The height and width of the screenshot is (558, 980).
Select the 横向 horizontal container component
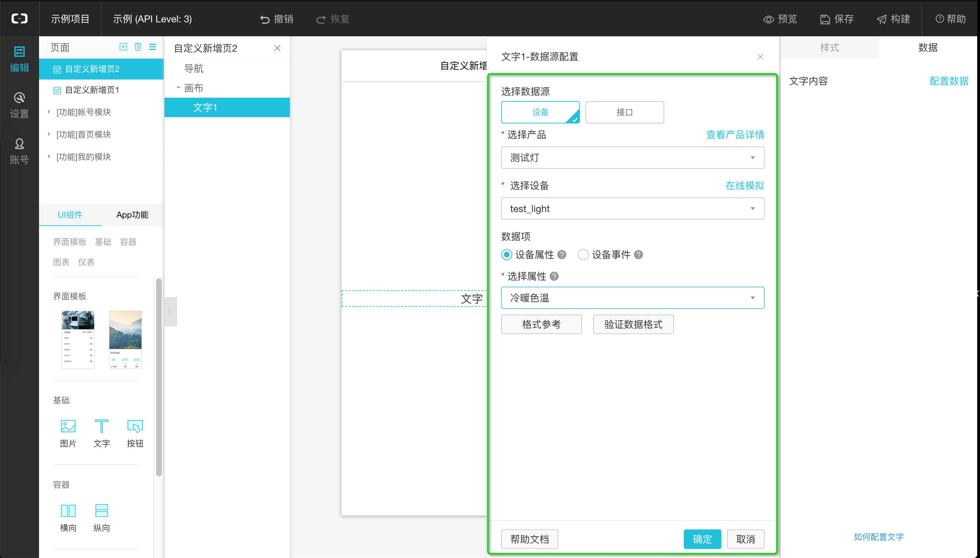click(68, 518)
